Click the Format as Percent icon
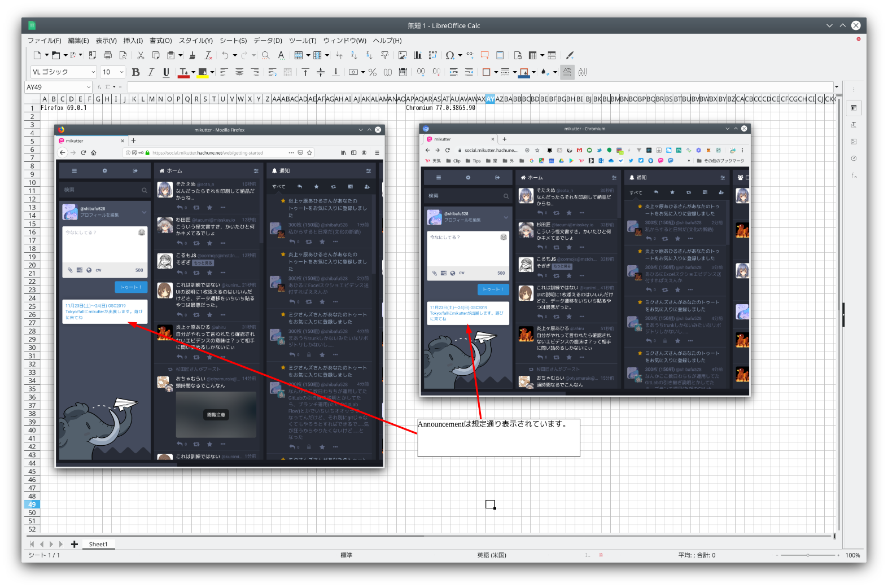 coord(373,72)
